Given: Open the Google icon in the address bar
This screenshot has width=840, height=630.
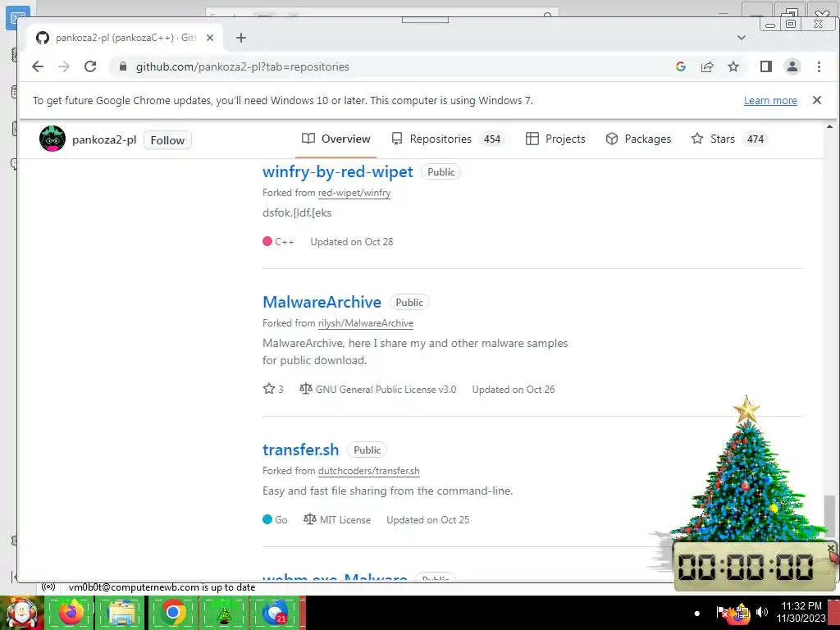Looking at the screenshot, I should tap(681, 66).
